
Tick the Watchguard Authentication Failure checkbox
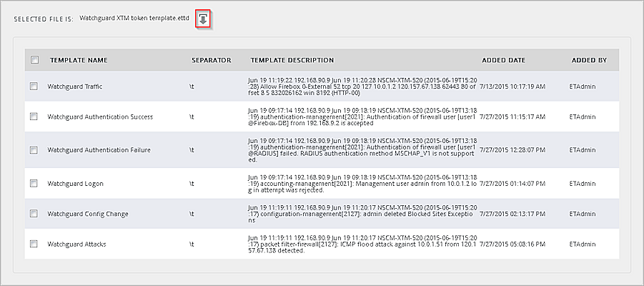pos(34,150)
